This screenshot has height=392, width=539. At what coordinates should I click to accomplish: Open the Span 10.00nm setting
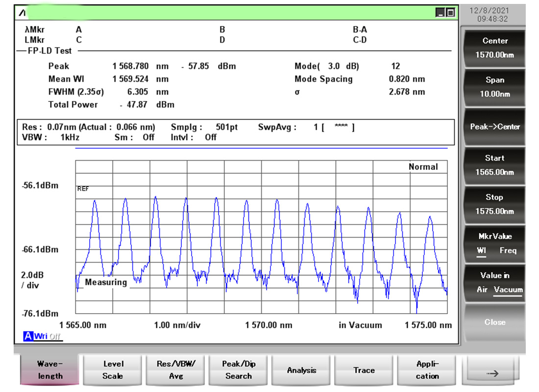point(494,87)
